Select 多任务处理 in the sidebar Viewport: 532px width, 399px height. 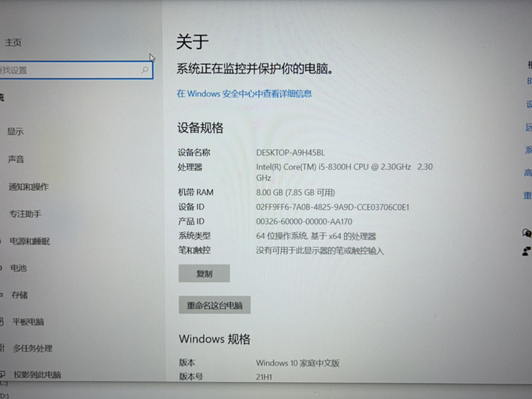[x=33, y=349]
